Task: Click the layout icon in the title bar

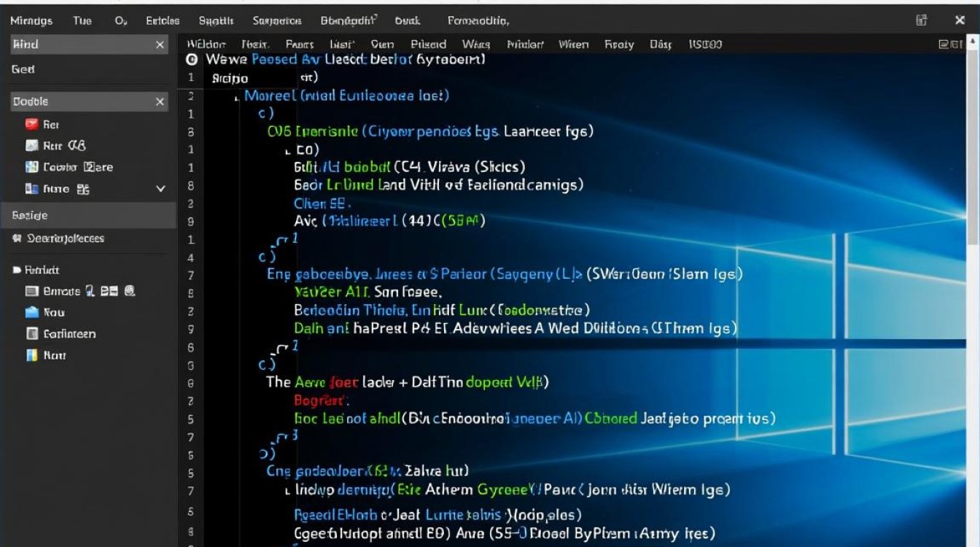Action: tap(922, 20)
